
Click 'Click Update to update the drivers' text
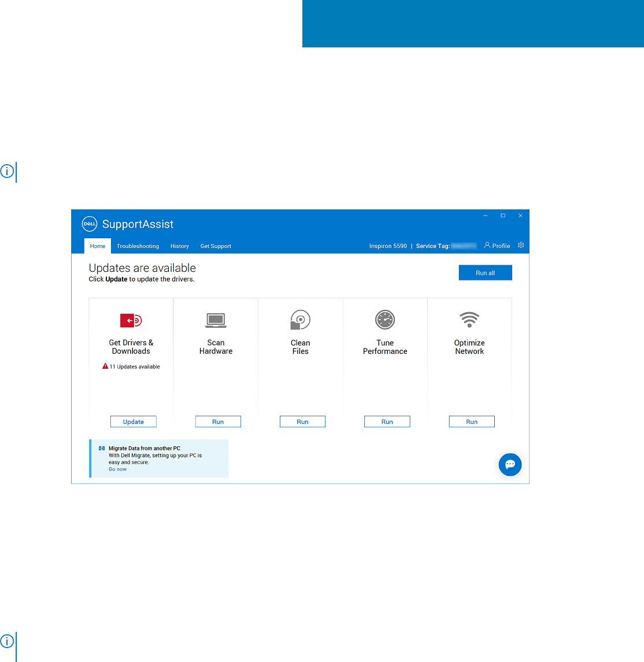pyautogui.click(x=142, y=279)
